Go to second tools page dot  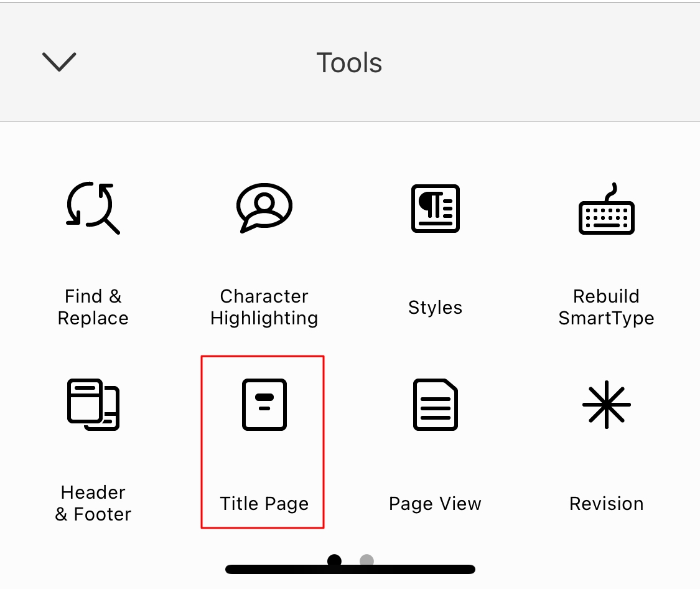366,560
